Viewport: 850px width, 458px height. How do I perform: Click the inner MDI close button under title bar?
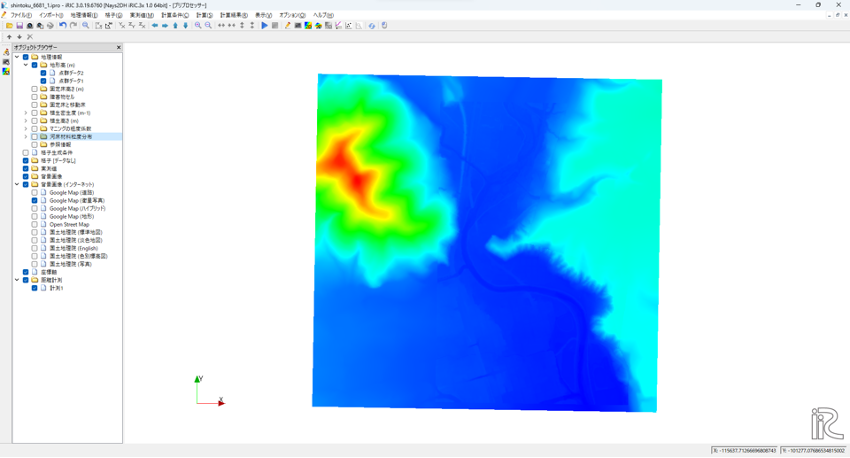point(845,15)
